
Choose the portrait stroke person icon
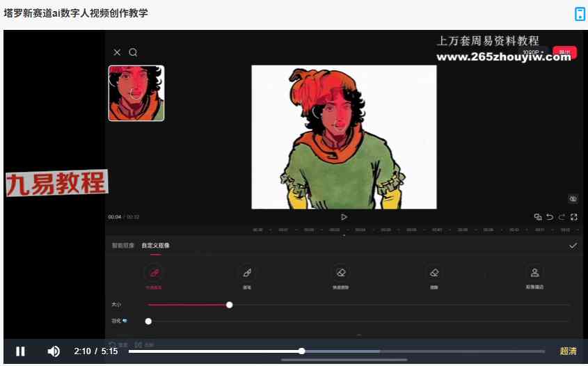point(534,273)
